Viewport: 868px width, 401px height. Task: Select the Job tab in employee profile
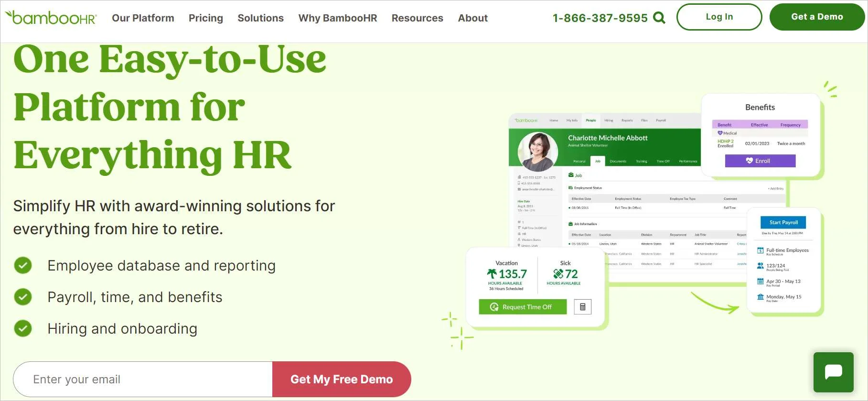pos(598,161)
